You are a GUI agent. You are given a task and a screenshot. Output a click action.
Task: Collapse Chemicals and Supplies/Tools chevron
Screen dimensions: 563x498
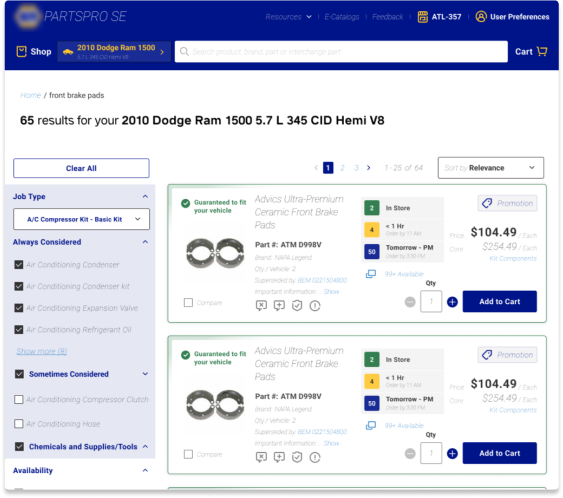pyautogui.click(x=145, y=446)
